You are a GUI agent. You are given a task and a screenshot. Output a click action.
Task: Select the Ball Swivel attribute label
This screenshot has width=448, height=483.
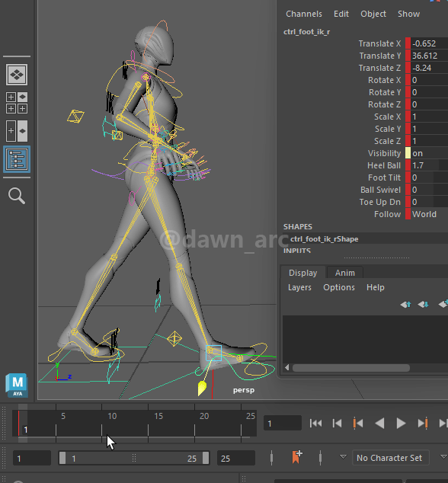[380, 190]
